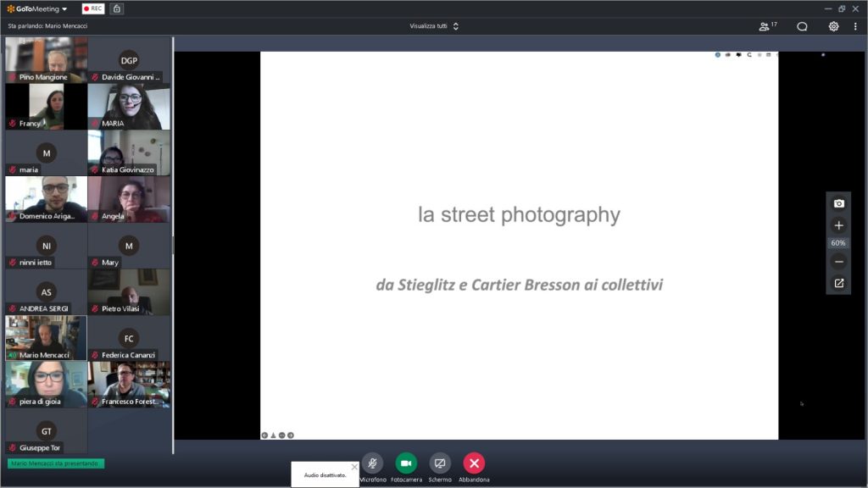The width and height of the screenshot is (868, 488).
Task: Click the last slide control icon at slide bottom-left
Action: pyautogui.click(x=291, y=435)
